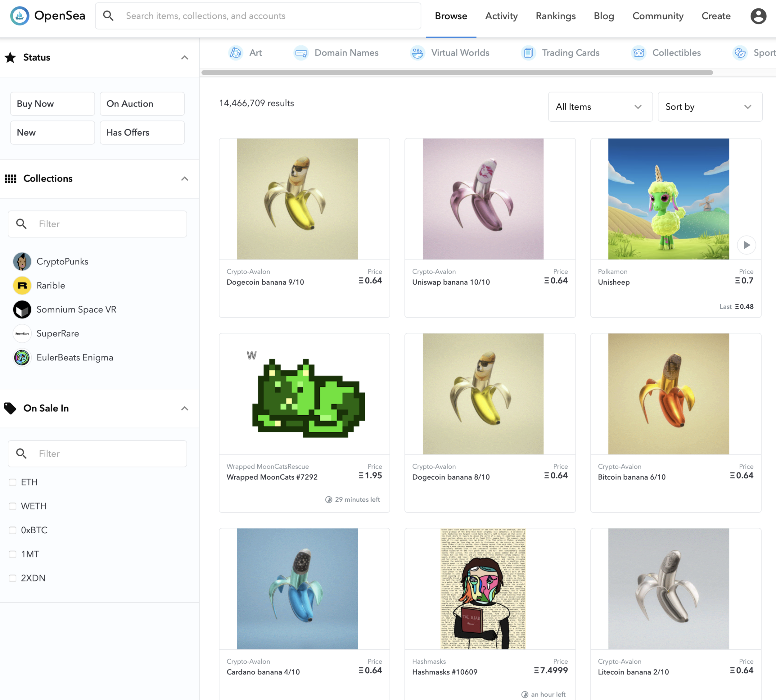Viewport: 776px width, 700px height.
Task: Select the SuperRare collection logo
Action: tap(22, 333)
